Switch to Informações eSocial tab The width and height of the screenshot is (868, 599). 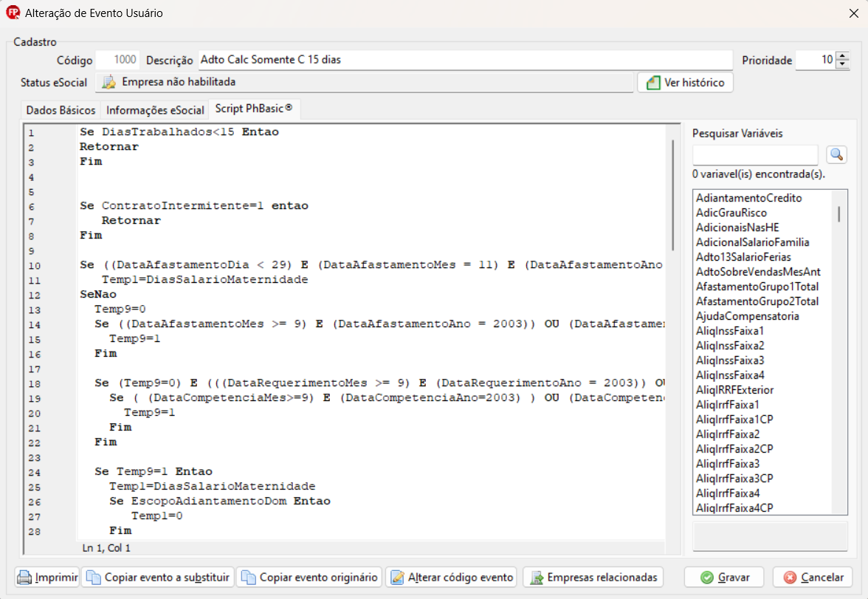(x=155, y=110)
